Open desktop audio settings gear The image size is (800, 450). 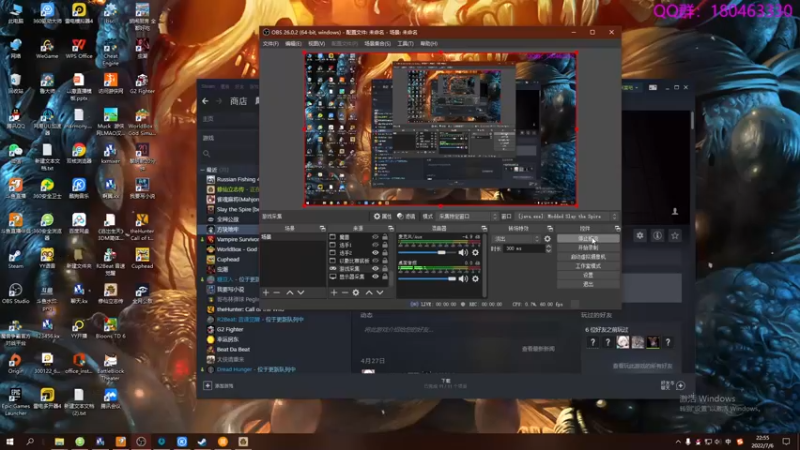tap(475, 279)
